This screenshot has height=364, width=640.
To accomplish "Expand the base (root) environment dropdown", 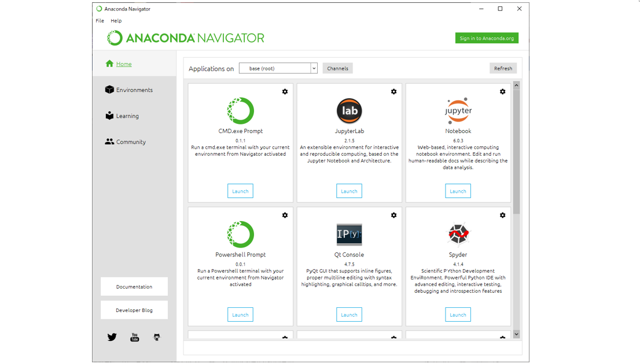I will point(314,68).
